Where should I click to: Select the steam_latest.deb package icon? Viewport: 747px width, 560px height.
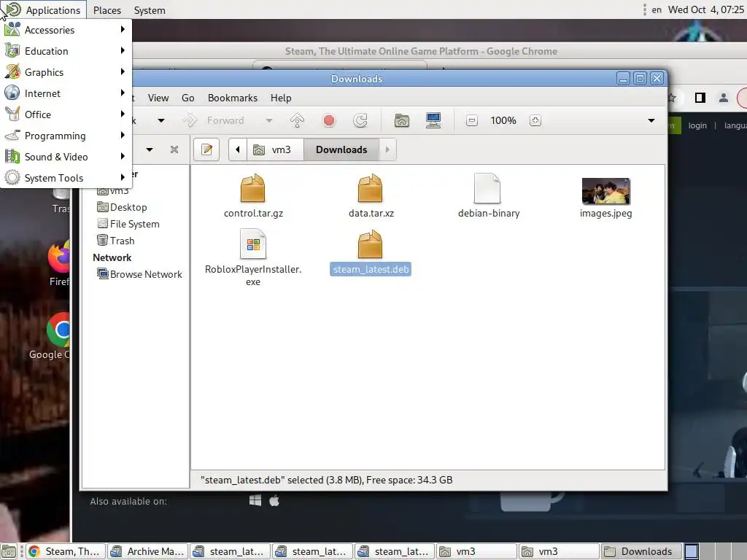click(370, 244)
